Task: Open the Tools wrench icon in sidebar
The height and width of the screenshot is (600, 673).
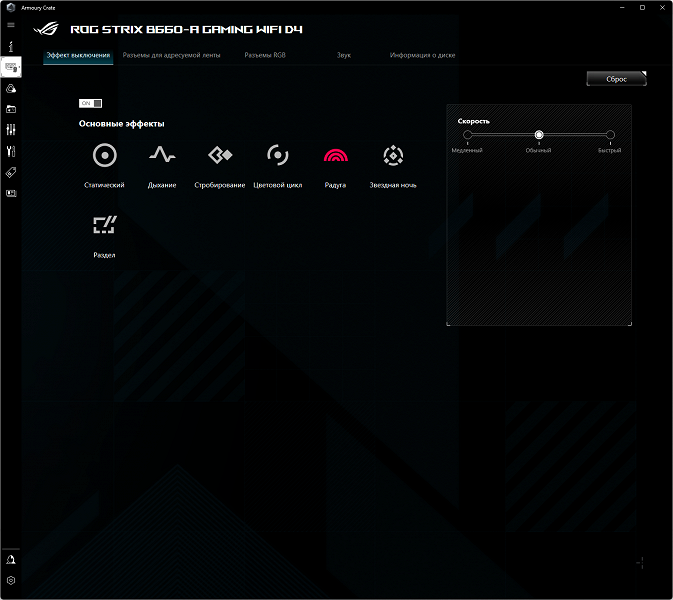Action: pos(11,151)
